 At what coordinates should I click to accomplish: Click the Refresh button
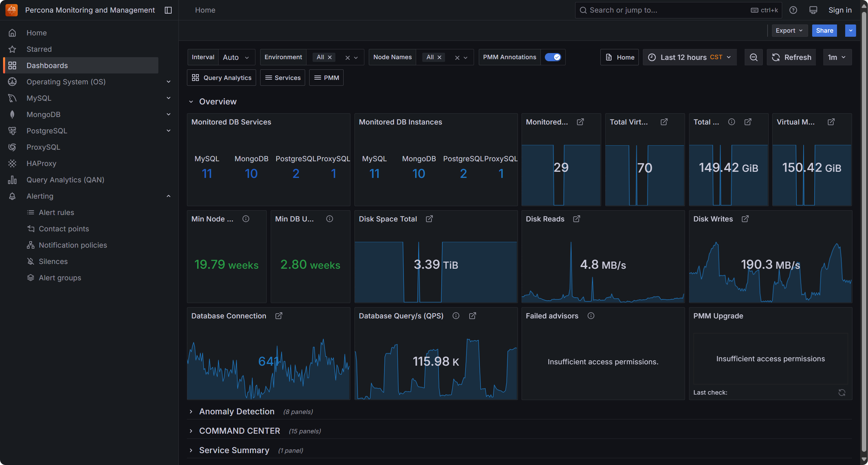791,57
